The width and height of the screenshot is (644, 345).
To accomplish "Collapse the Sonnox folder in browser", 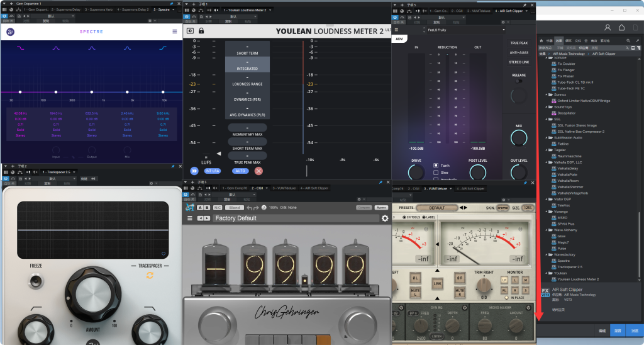I will 547,94.
